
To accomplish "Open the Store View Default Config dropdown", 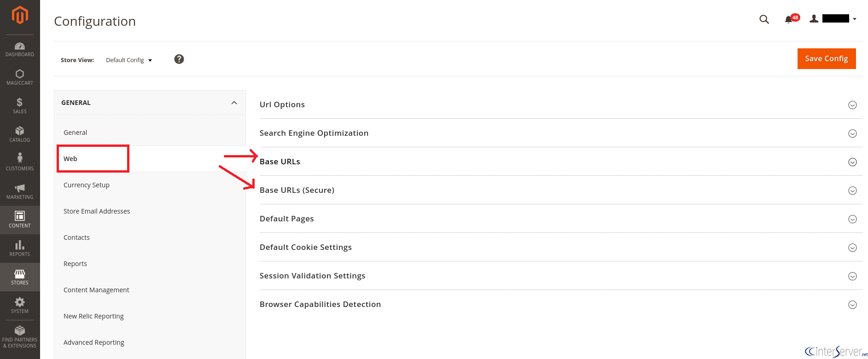I will [129, 60].
